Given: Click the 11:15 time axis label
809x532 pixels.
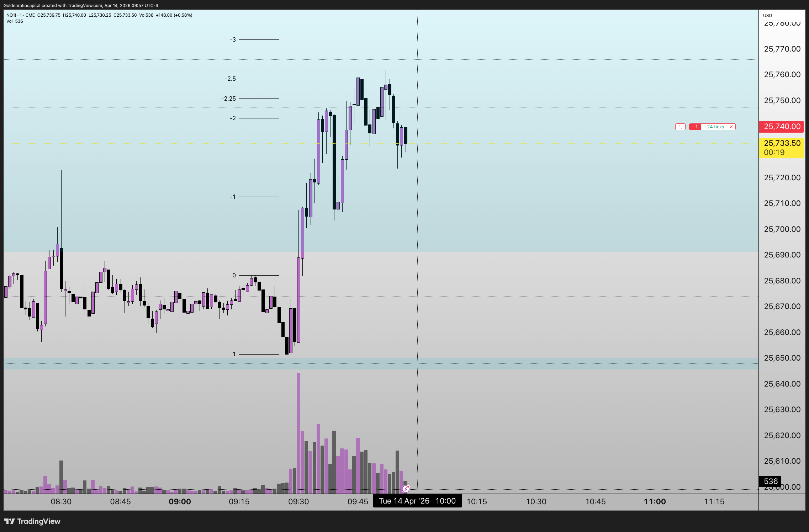Looking at the screenshot, I should pyautogui.click(x=714, y=501).
